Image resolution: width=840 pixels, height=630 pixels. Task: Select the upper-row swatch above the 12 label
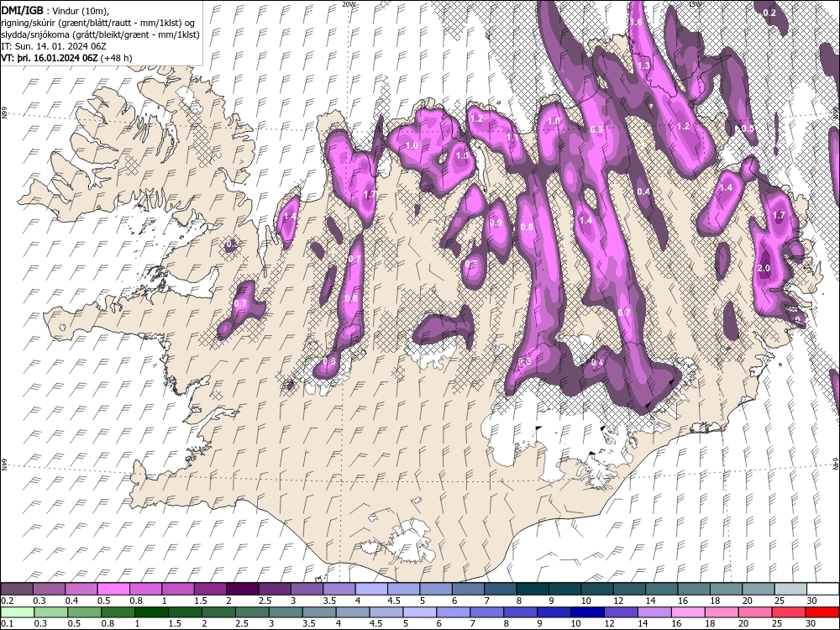tap(630, 589)
